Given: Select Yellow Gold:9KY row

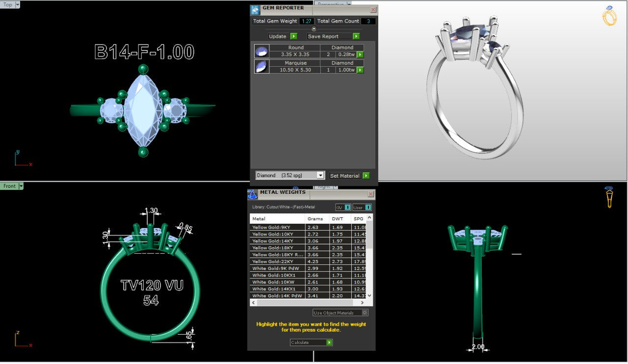Looking at the screenshot, I should [x=308, y=228].
